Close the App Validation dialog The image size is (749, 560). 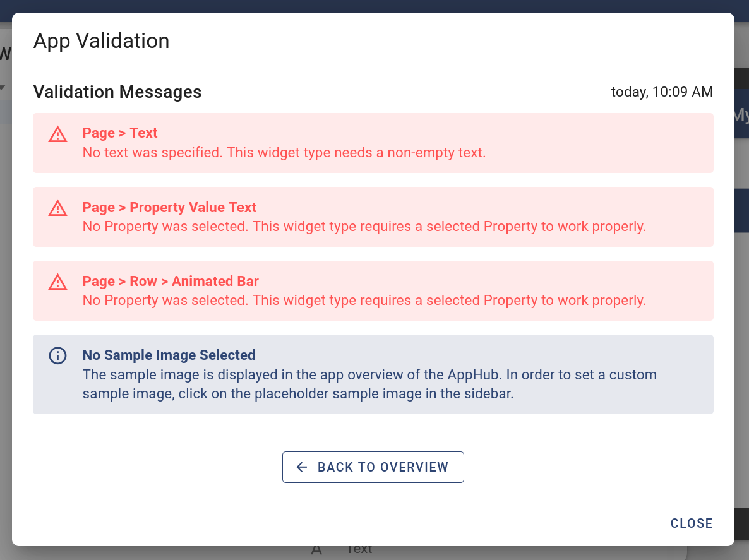click(691, 523)
